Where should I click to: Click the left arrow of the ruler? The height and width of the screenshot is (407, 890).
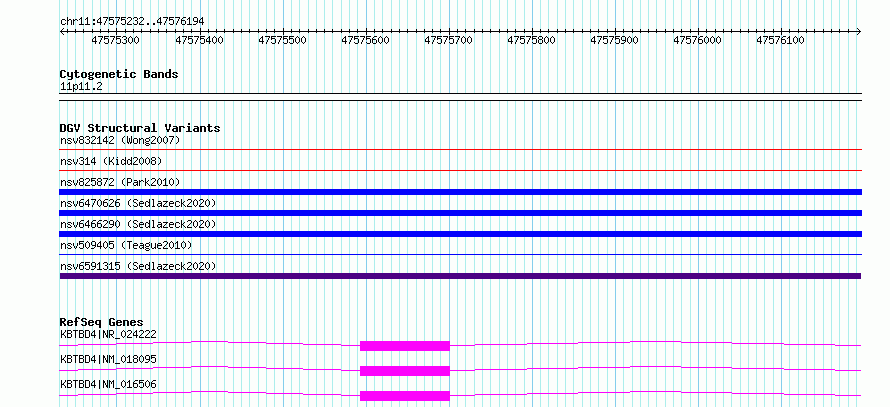point(62,31)
